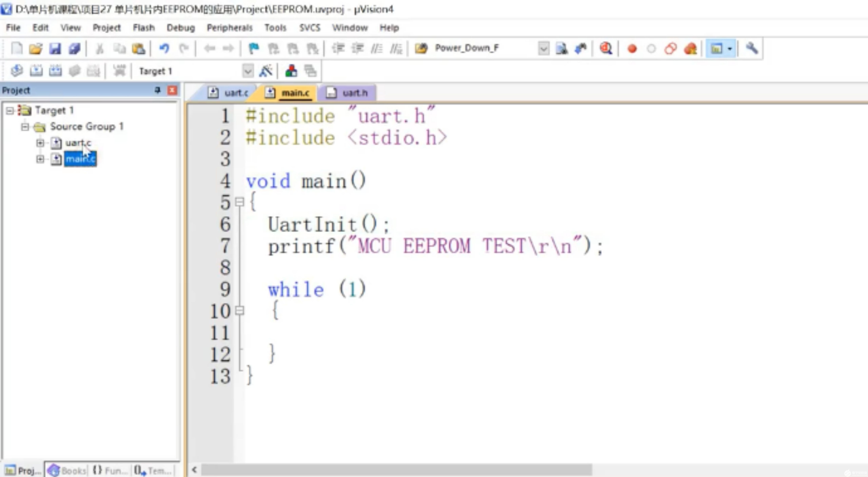Navigate backwards arrow icon
868x477 pixels.
coord(209,49)
